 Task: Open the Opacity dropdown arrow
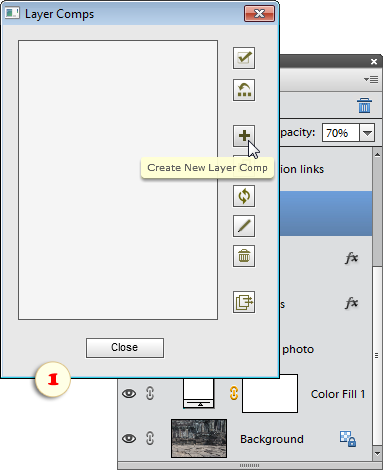click(367, 133)
